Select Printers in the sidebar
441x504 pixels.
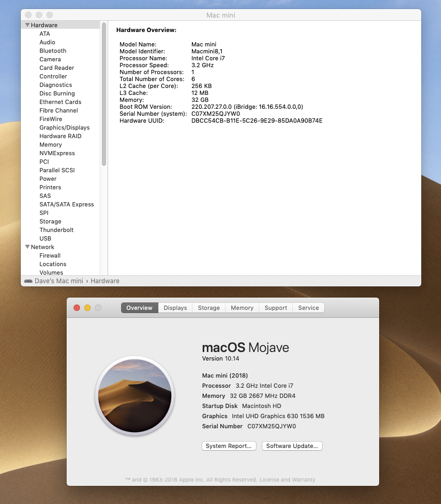(x=50, y=187)
